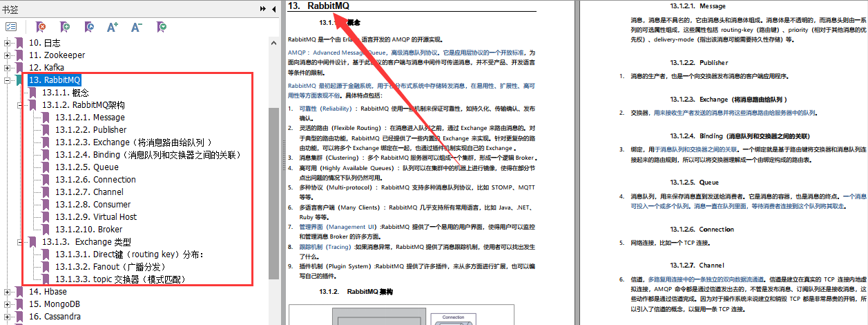This screenshot has width=868, height=325.
Task: Collapse the bookmarks panel with left arrow
Action: (273, 8)
